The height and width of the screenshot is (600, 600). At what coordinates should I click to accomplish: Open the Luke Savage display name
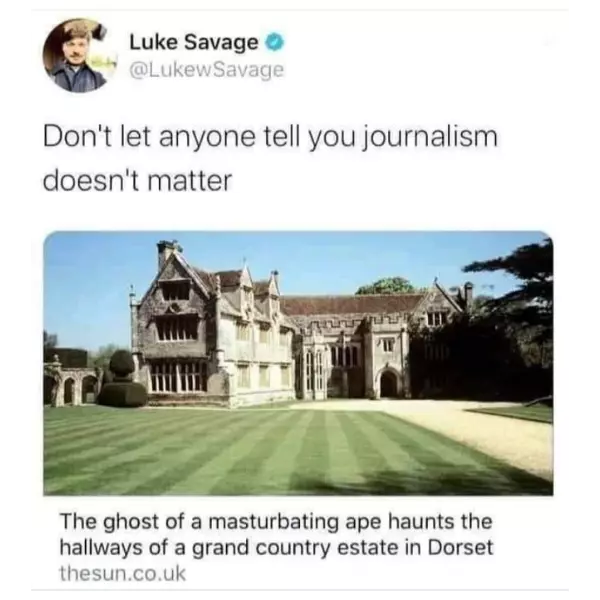194,42
